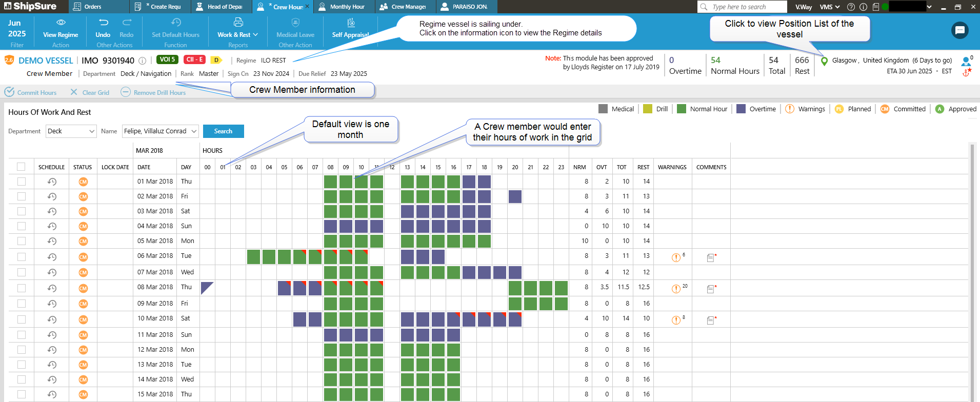Click the Self Appraisal toolbar icon
The width and height of the screenshot is (980, 402).
pos(351,23)
